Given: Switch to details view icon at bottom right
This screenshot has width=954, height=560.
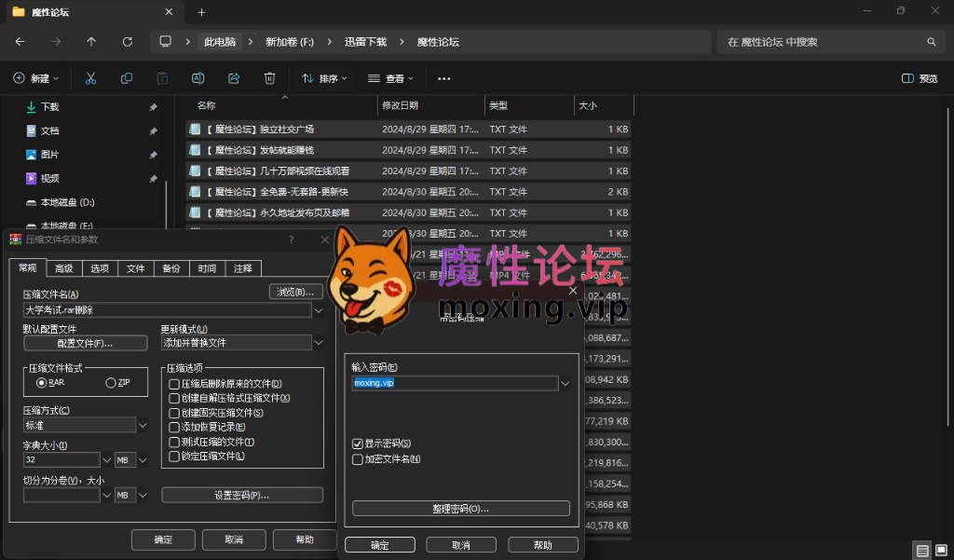Looking at the screenshot, I should (x=922, y=551).
